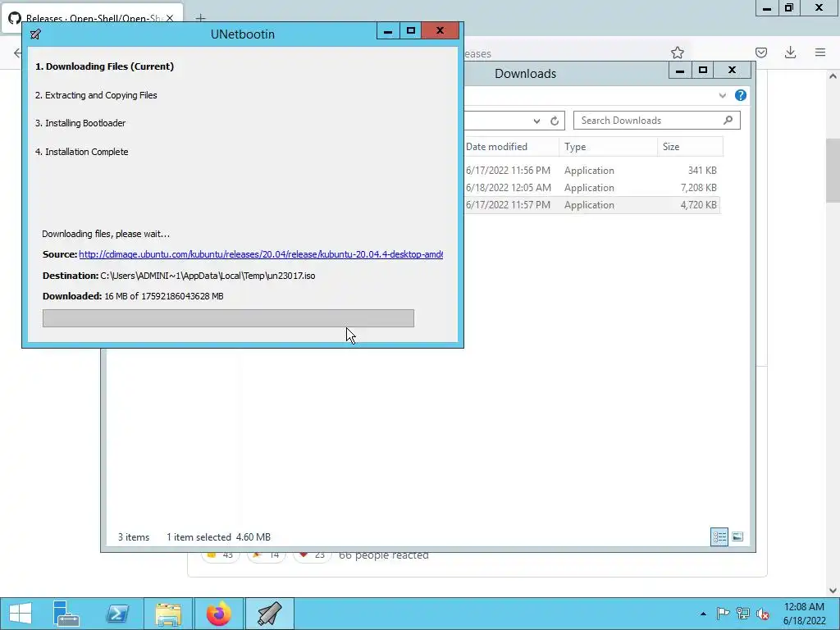Go back in Firefox
This screenshot has height=630, width=840.
point(17,52)
